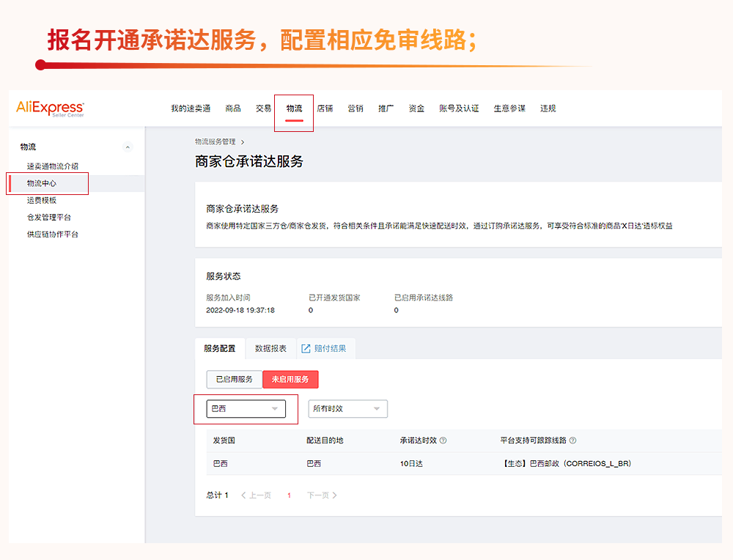
Task: Click the help icon next to 平台支持可跟踪线路
Action: coord(572,441)
